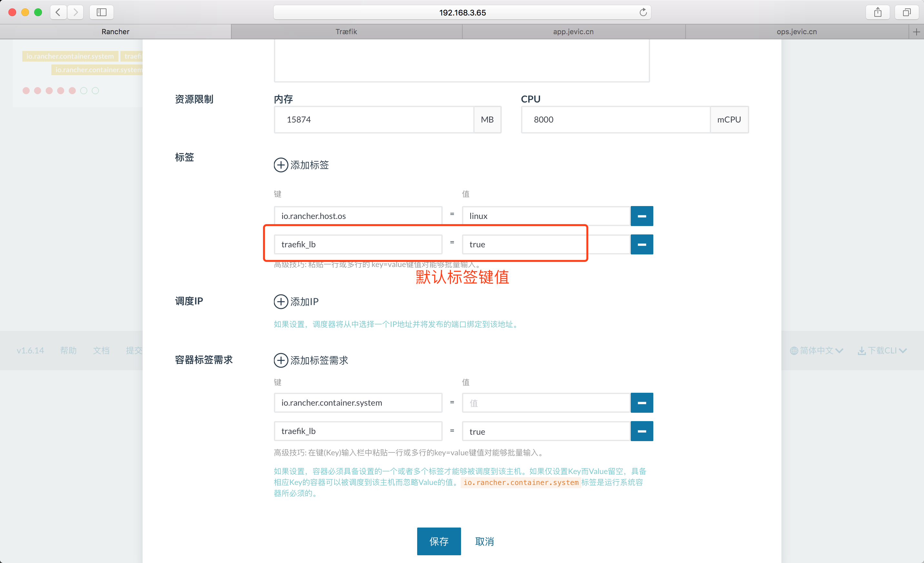Click the plus icon beside 添加标签需求
Image resolution: width=924 pixels, height=563 pixels.
[280, 360]
